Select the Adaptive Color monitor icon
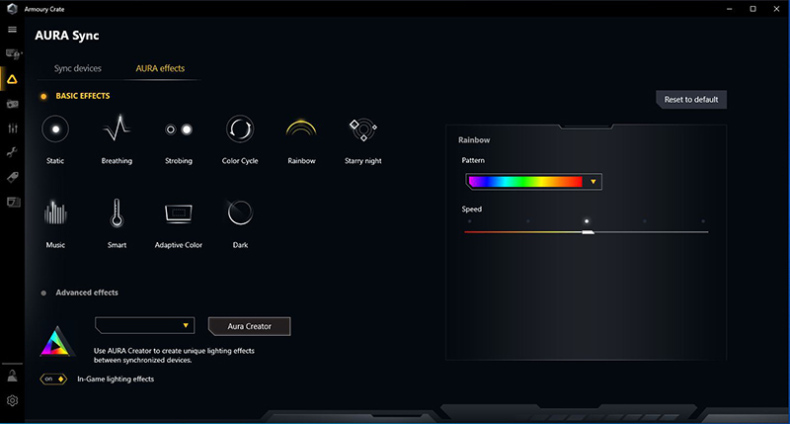Image resolution: width=790 pixels, height=424 pixels. coord(178,213)
